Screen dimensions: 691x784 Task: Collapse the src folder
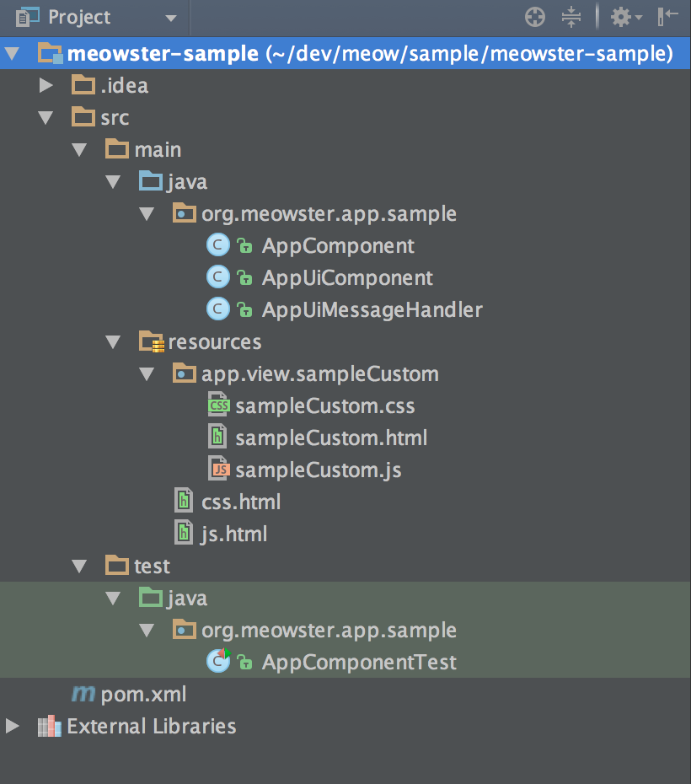click(46, 117)
